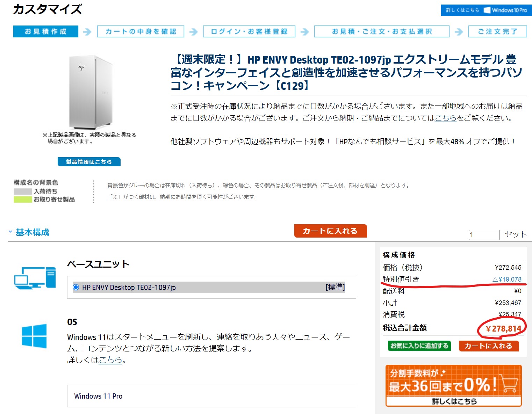
Task: Click the arrow after お見積作成 step
Action: (x=87, y=32)
